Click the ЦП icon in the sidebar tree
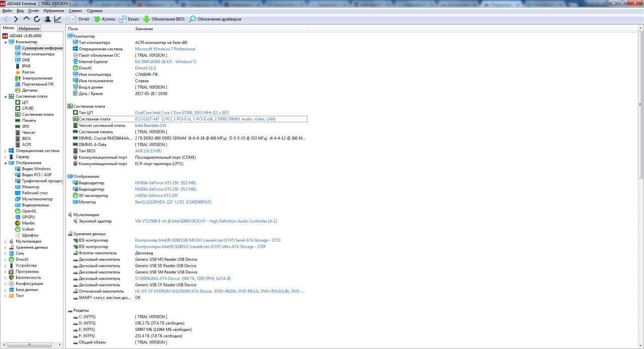 (18, 102)
